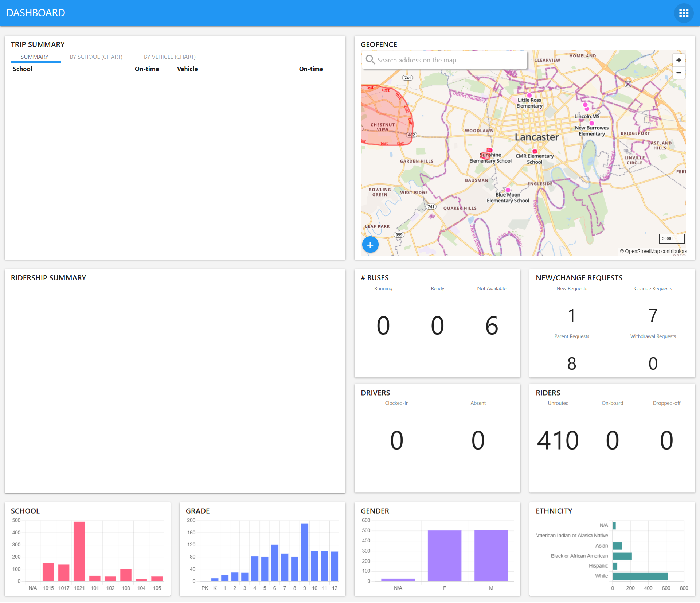The height and width of the screenshot is (603, 700).
Task: Click the Little Ross Elementary map marker
Action: click(529, 95)
